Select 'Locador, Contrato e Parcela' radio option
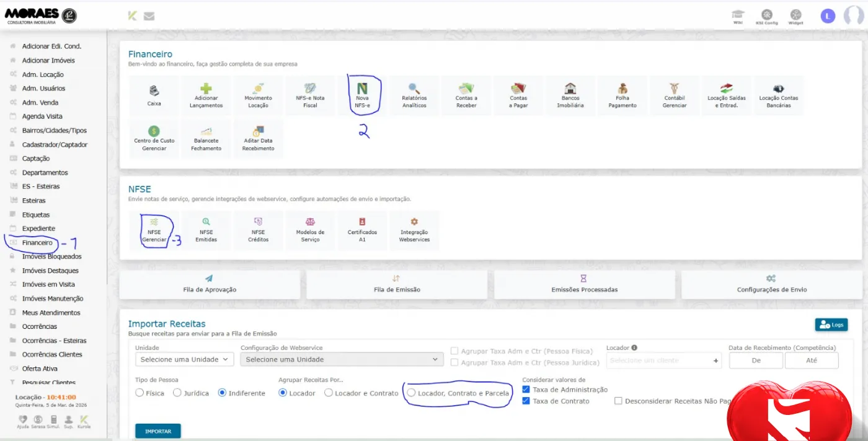This screenshot has width=868, height=441. coord(412,393)
